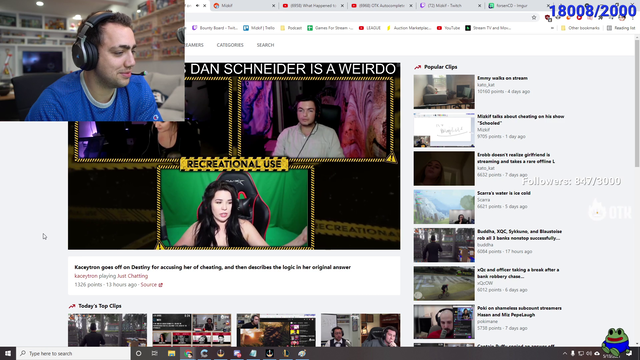Open Task View from the taskbar
The width and height of the screenshot is (640, 360).
point(155,353)
